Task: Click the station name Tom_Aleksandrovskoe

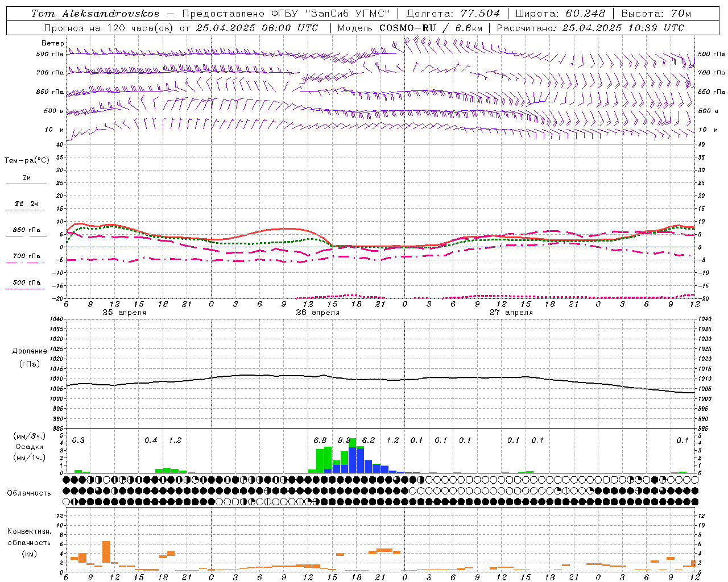Action: (95, 14)
